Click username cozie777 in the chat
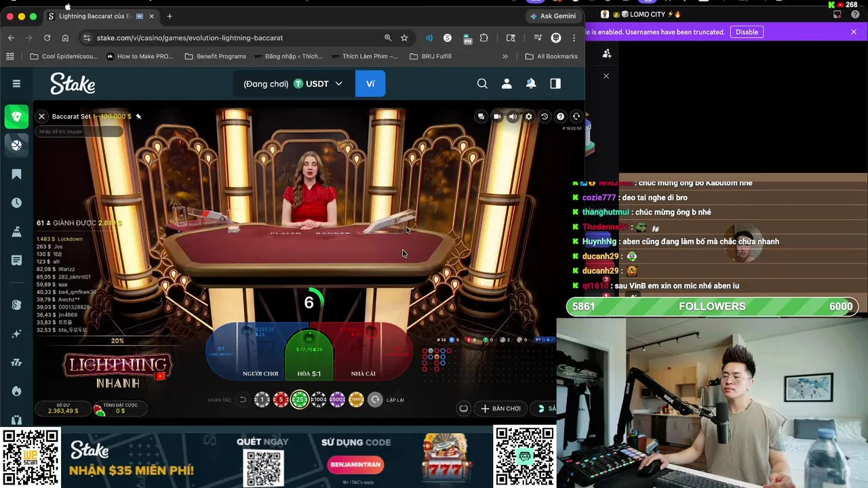The image size is (868, 488). tap(599, 198)
